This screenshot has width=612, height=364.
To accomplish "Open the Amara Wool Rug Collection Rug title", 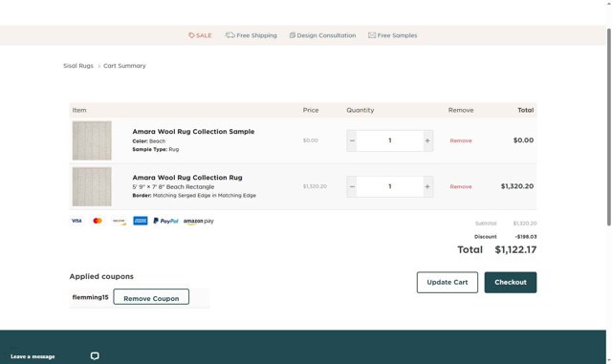I will 187,178.
